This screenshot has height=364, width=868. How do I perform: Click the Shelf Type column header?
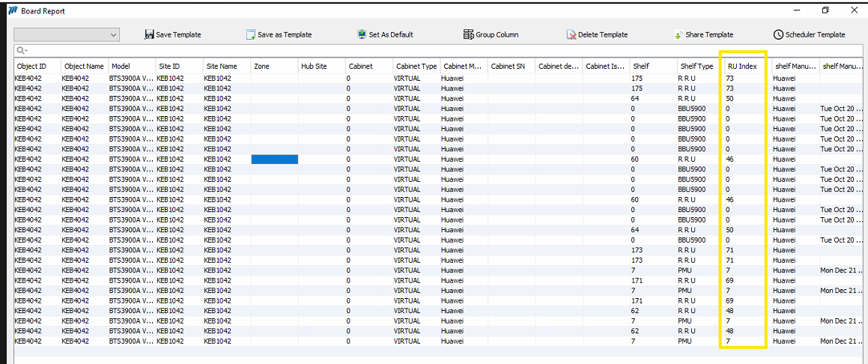coord(696,67)
